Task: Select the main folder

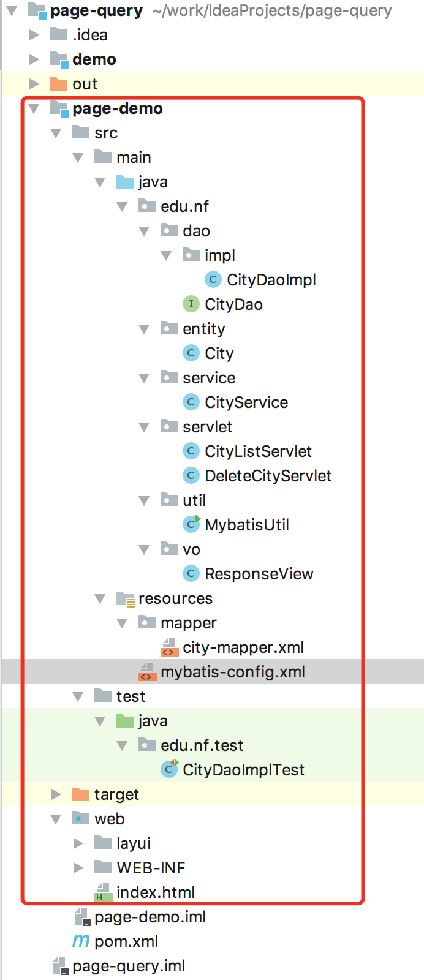Action: [x=134, y=157]
